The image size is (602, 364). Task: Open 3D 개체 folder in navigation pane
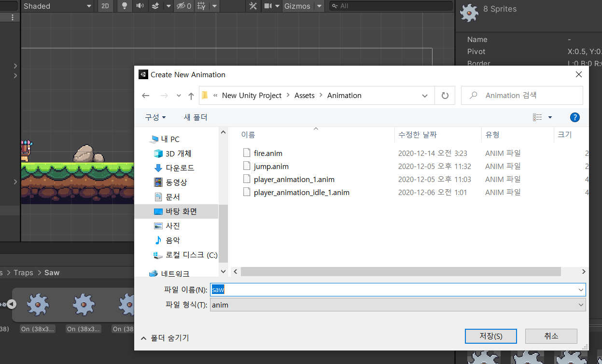coord(178,154)
